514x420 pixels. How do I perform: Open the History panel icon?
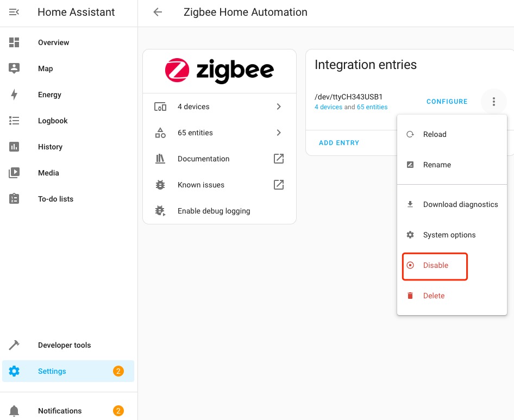[x=14, y=147]
